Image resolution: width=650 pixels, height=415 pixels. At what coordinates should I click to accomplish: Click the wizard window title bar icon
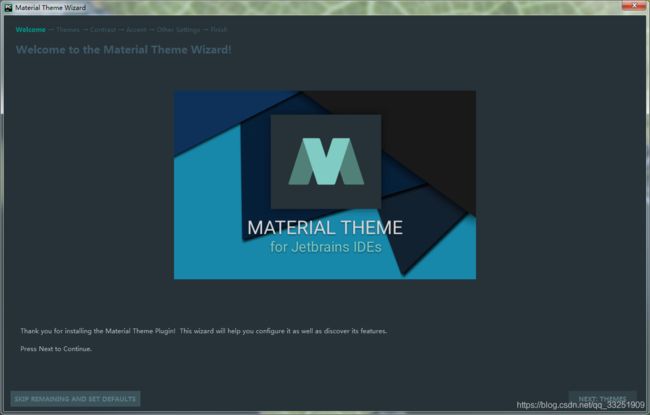point(8,7)
